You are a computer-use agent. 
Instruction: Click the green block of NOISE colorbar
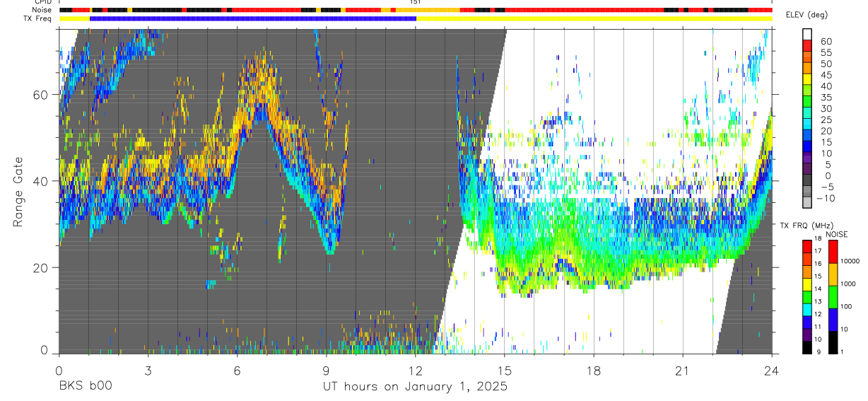833,297
